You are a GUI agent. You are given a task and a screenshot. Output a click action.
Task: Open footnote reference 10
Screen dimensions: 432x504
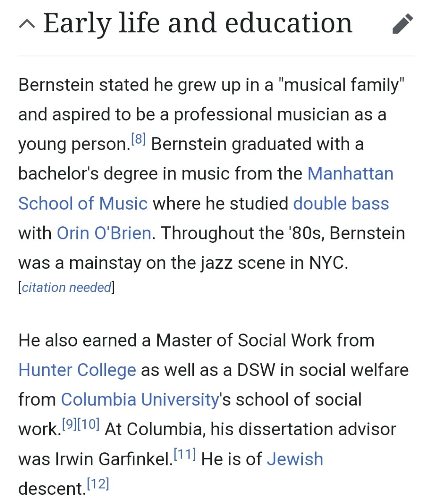88,424
